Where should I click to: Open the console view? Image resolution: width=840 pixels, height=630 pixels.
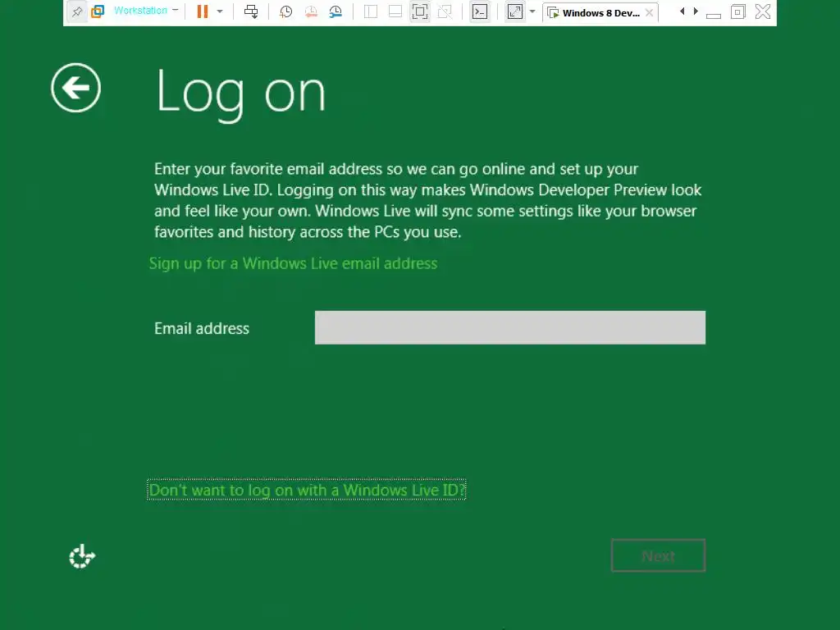[x=479, y=11]
